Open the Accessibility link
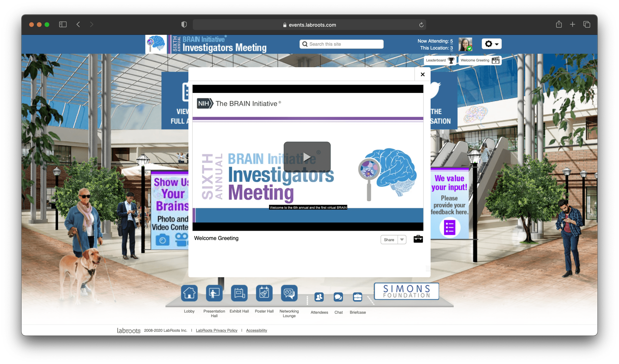Screen dimensions: 619x364 (257, 330)
